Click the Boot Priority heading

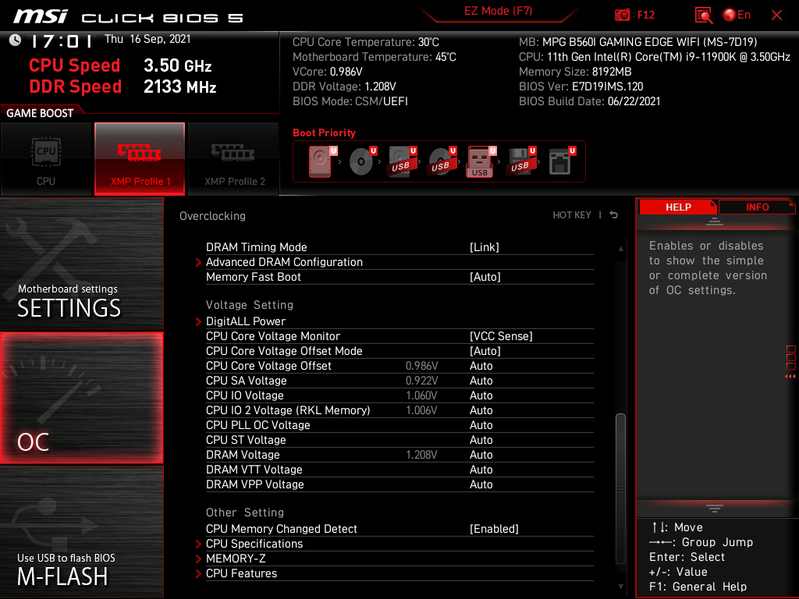tap(324, 133)
